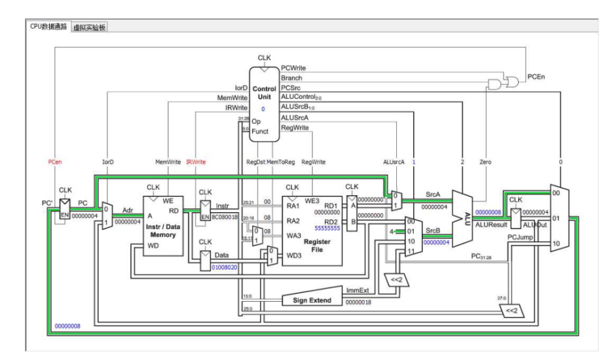The image size is (609, 364).
Task: Click the red IRWrite signal label
Action: (x=196, y=161)
